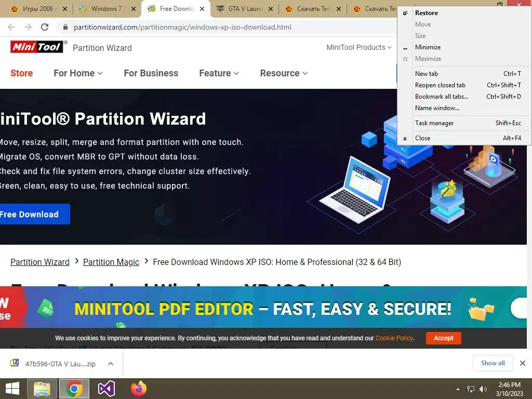
Task: Close the Игры 2008 tab
Action: point(65,9)
